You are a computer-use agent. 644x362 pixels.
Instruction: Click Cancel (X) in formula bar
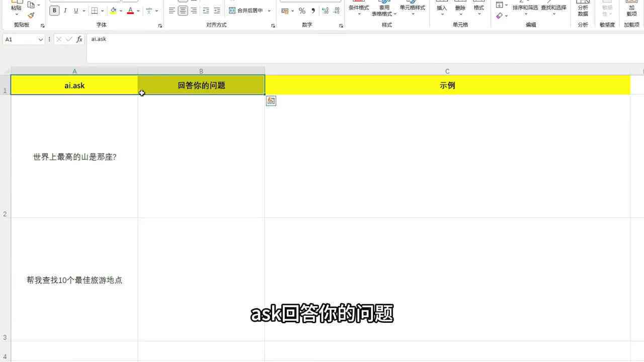pos(59,39)
